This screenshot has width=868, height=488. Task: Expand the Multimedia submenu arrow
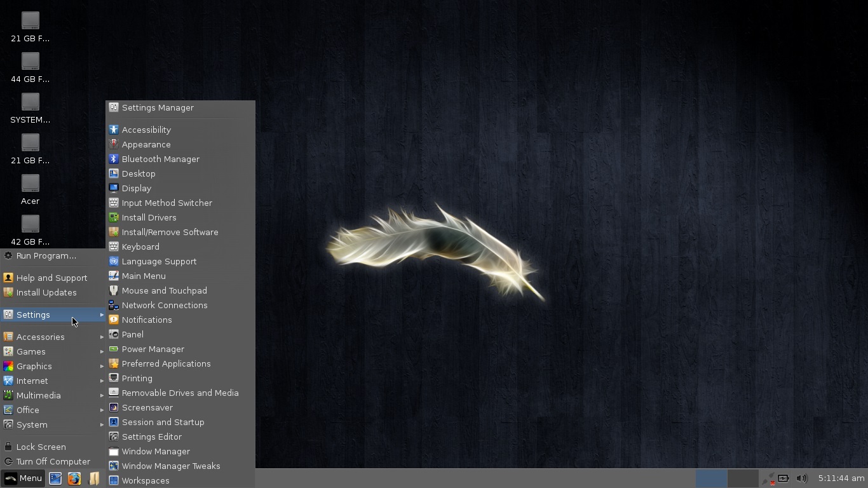(x=102, y=395)
